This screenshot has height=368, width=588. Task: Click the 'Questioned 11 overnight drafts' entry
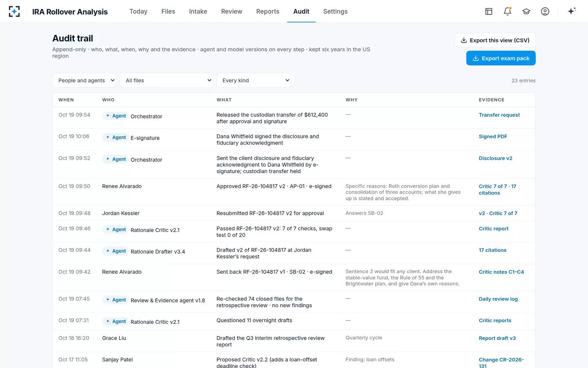[254, 321]
